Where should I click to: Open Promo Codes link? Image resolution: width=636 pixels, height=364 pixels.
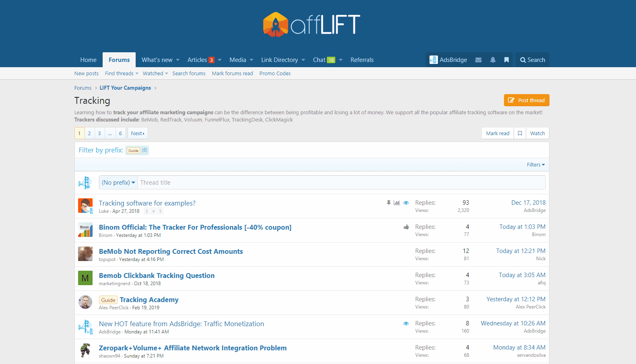click(275, 74)
